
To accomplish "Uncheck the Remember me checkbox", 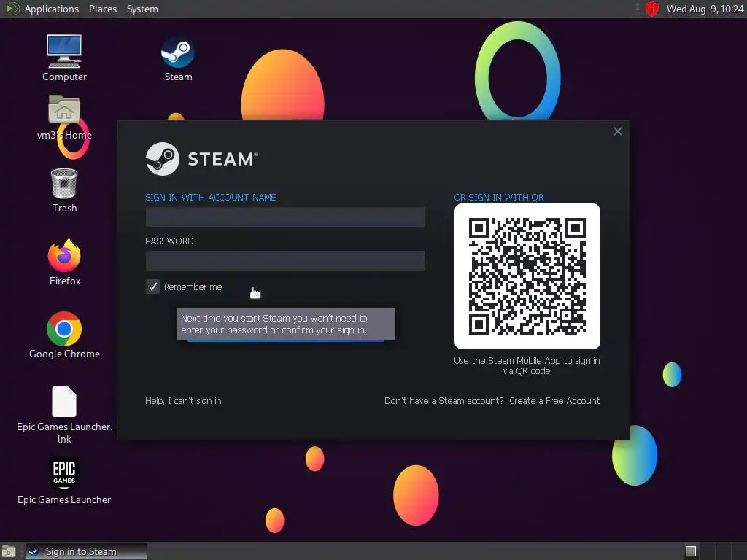I will [153, 287].
